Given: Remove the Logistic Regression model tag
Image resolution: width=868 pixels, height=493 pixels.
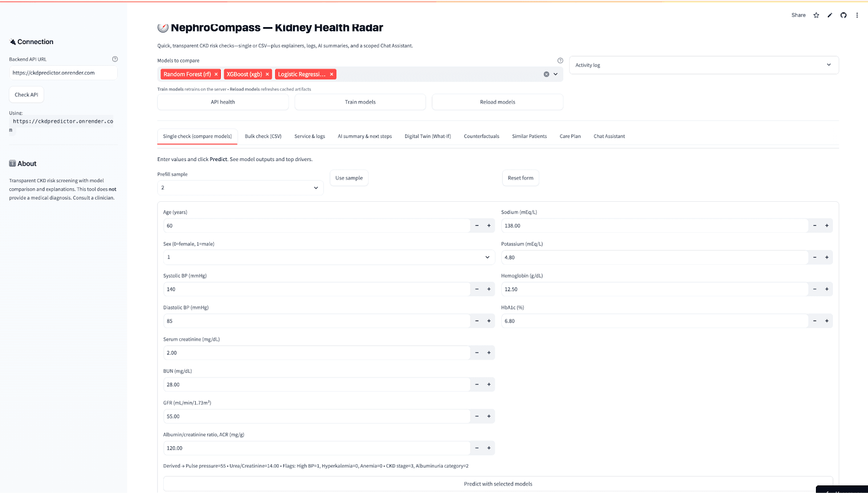Looking at the screenshot, I should [331, 74].
